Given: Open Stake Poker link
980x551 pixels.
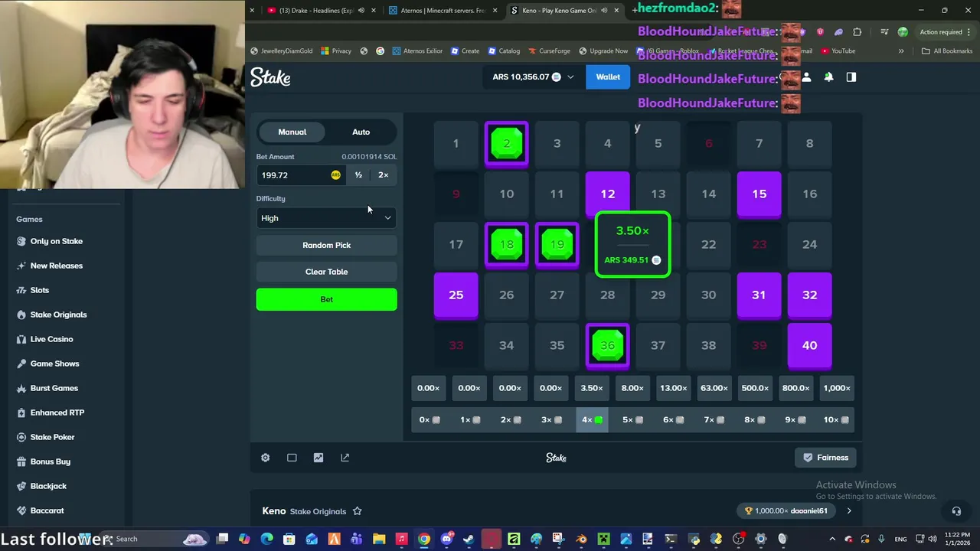Looking at the screenshot, I should point(52,437).
